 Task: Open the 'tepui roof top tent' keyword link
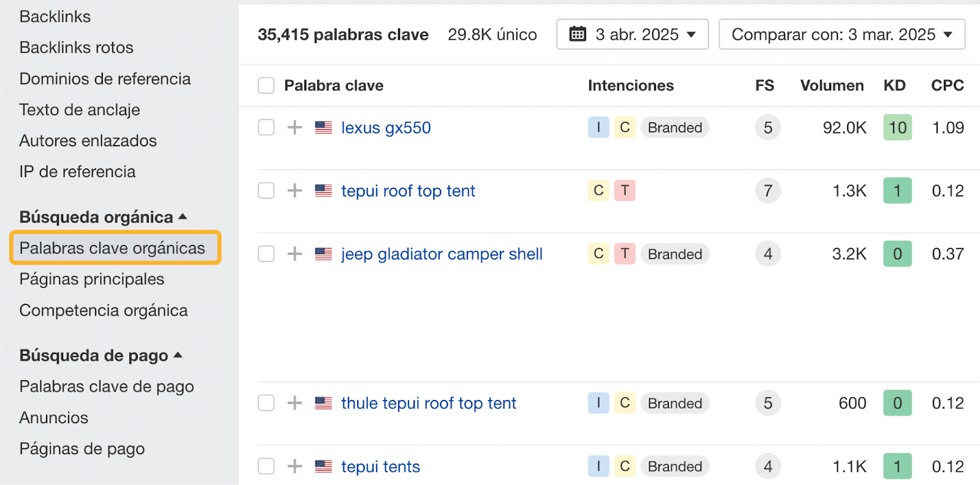pyautogui.click(x=407, y=190)
